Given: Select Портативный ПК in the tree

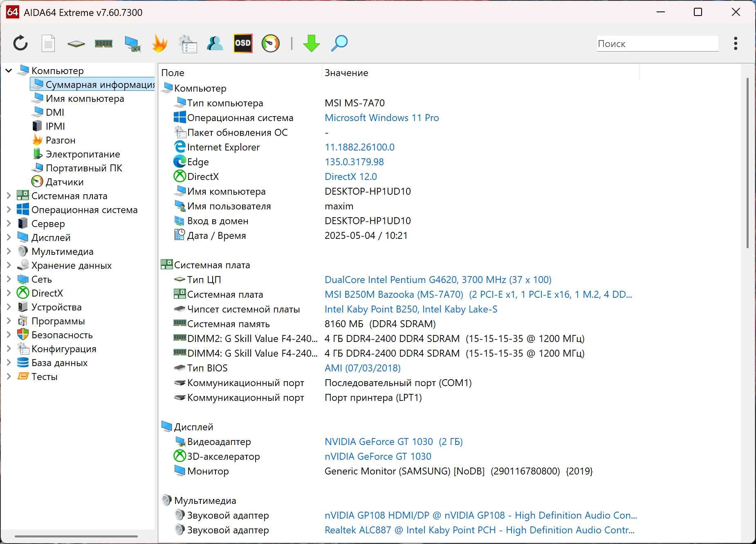Looking at the screenshot, I should 84,168.
